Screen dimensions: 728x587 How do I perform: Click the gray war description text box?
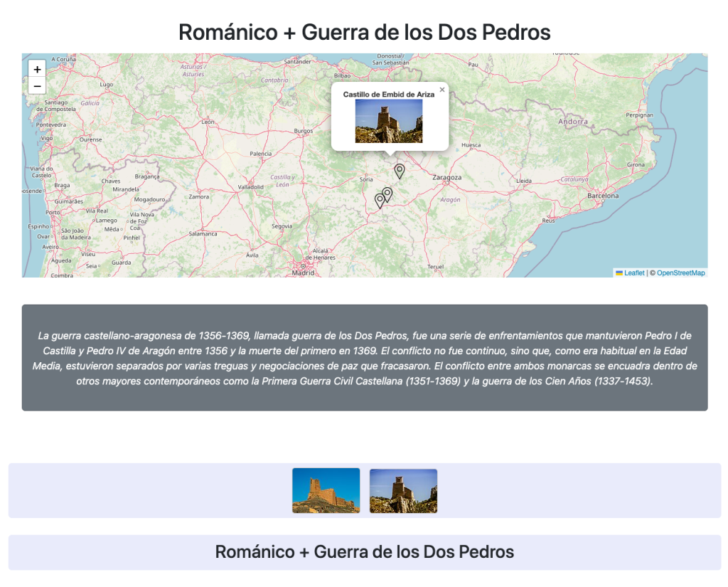click(x=364, y=358)
